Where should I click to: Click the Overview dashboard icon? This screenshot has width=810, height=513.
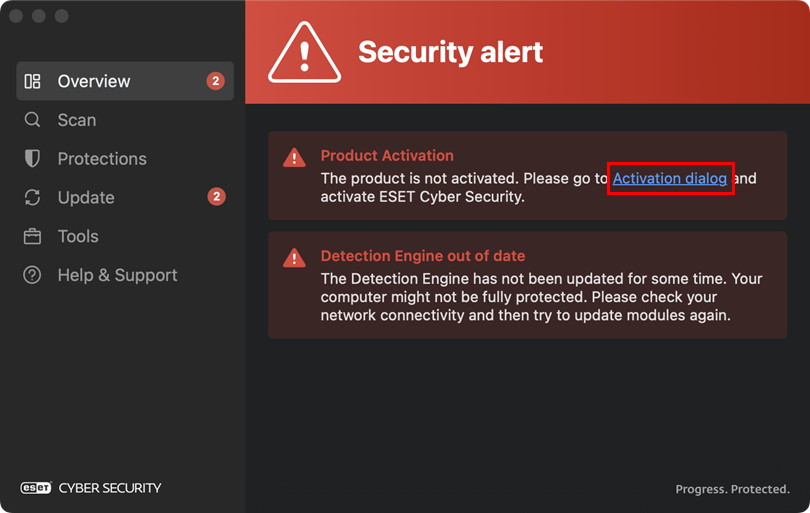tap(32, 81)
